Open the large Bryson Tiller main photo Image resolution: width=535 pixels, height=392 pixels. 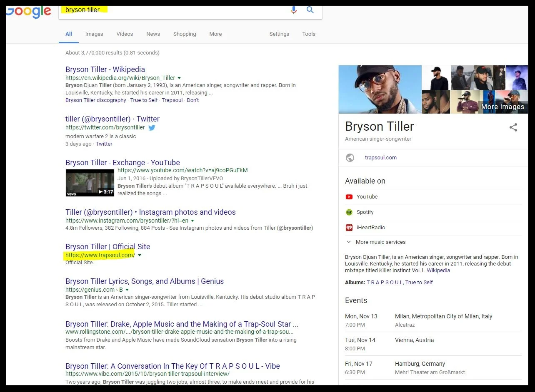tap(380, 89)
